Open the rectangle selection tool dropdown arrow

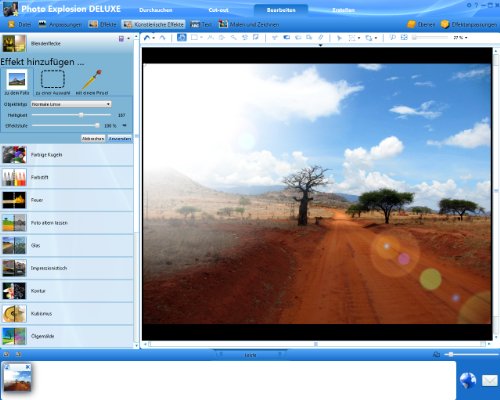(x=201, y=38)
